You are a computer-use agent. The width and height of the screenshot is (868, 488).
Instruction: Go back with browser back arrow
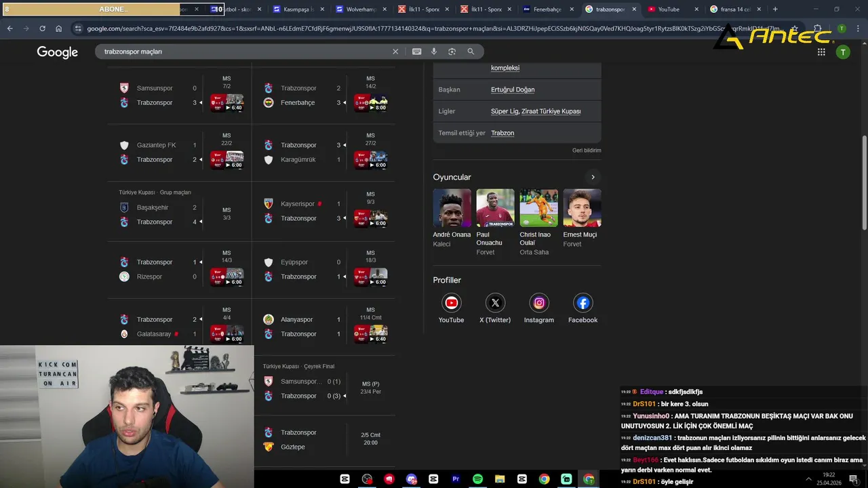pyautogui.click(x=9, y=28)
